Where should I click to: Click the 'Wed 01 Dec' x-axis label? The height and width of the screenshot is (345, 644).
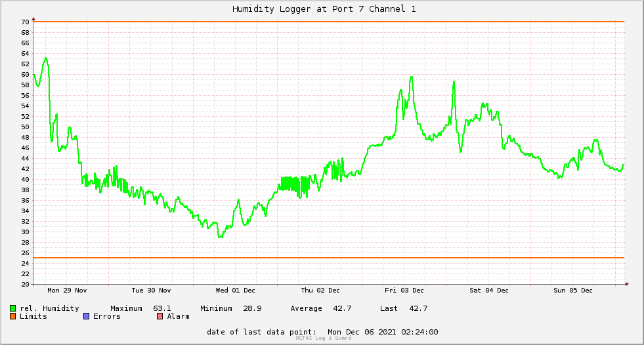coord(235,291)
